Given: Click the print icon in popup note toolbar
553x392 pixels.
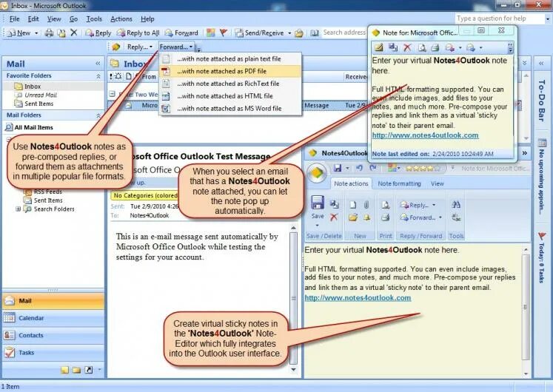Looking at the screenshot, I should pos(435,47).
